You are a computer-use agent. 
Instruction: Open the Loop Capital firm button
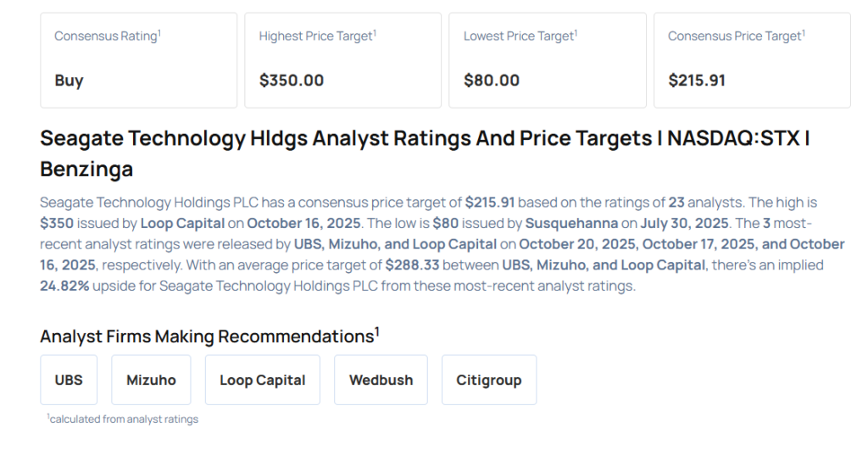[262, 380]
